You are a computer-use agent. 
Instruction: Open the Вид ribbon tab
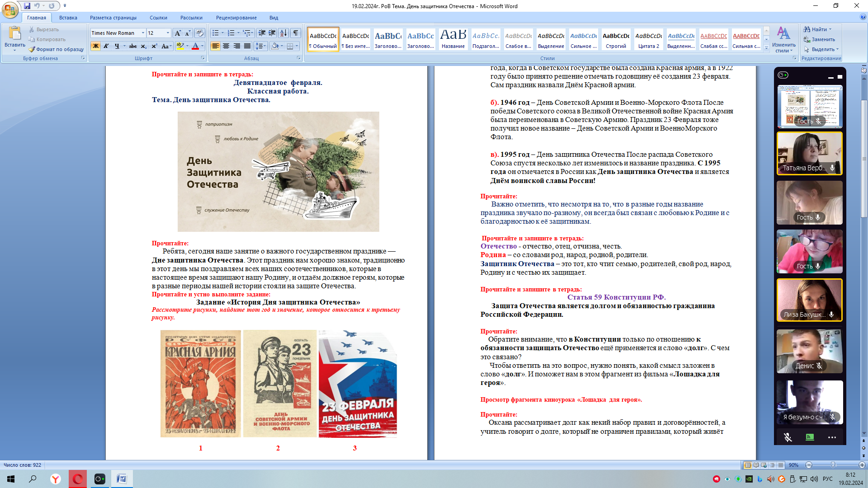coord(274,18)
